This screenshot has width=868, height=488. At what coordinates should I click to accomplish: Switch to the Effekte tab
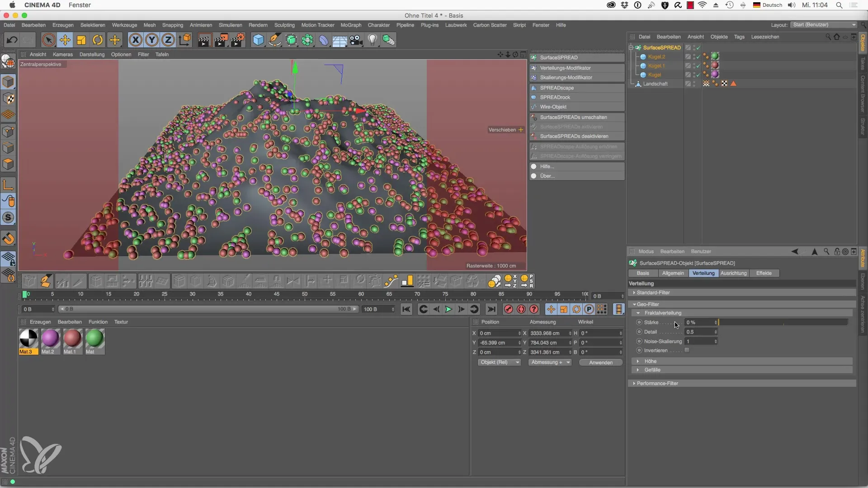764,273
